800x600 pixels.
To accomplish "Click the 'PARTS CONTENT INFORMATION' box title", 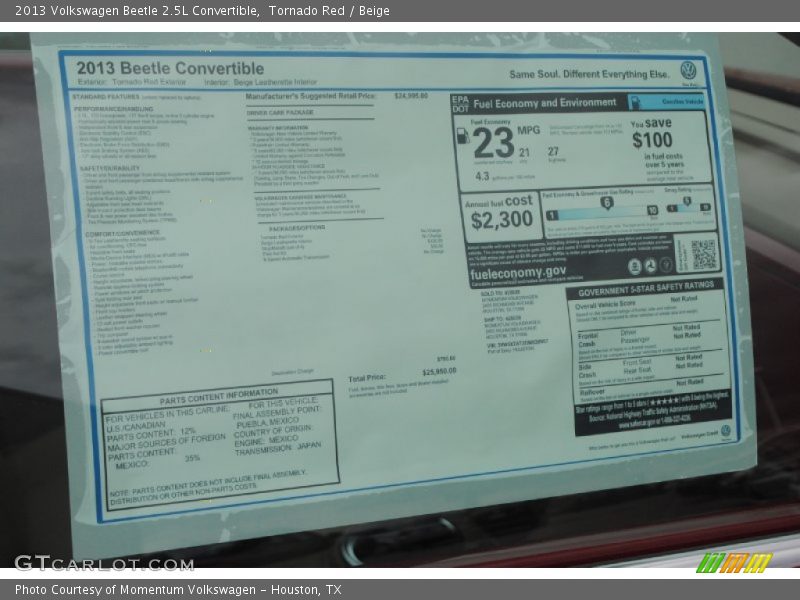I will 219,396.
